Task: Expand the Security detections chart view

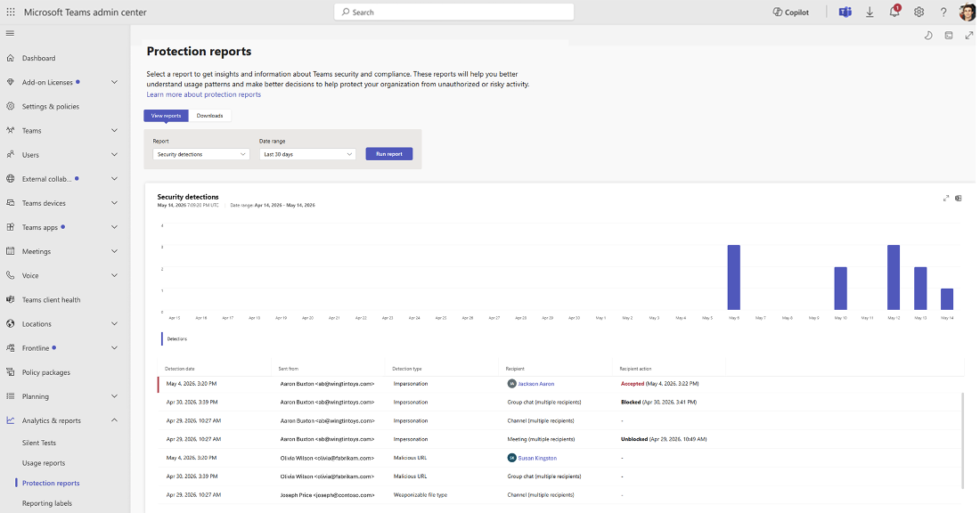Action: 945,198
